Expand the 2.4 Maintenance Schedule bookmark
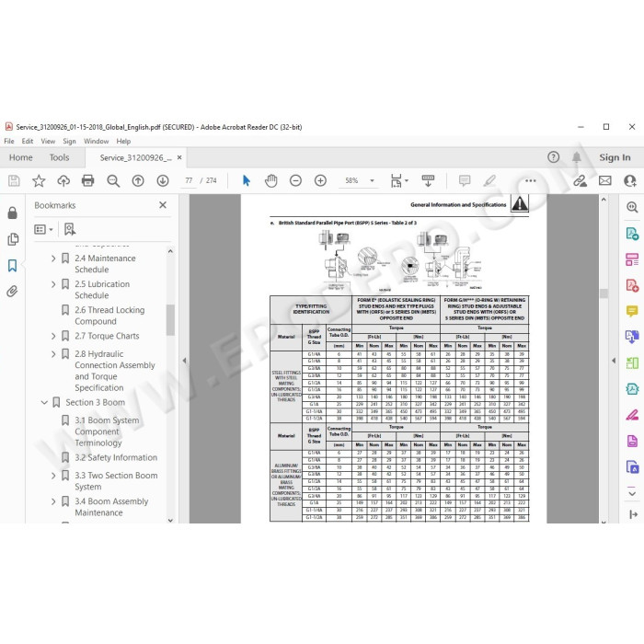The width and height of the screenshot is (644, 644). pyautogui.click(x=53, y=259)
